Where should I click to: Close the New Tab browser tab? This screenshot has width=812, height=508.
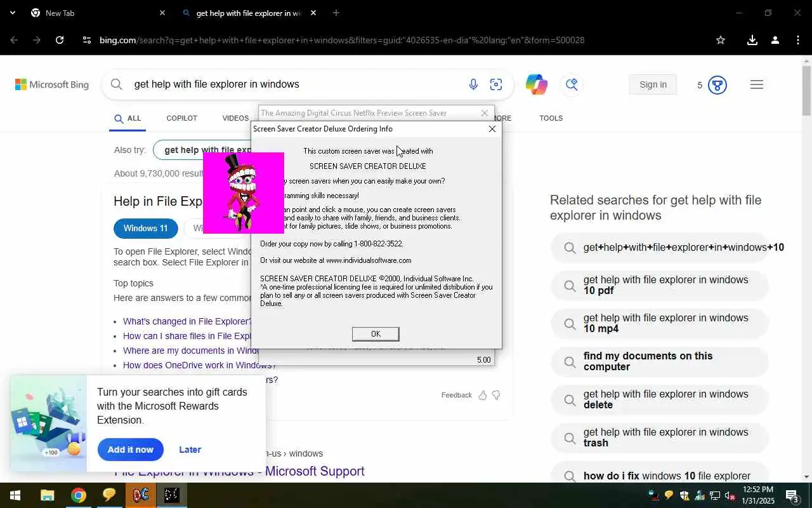tap(162, 13)
